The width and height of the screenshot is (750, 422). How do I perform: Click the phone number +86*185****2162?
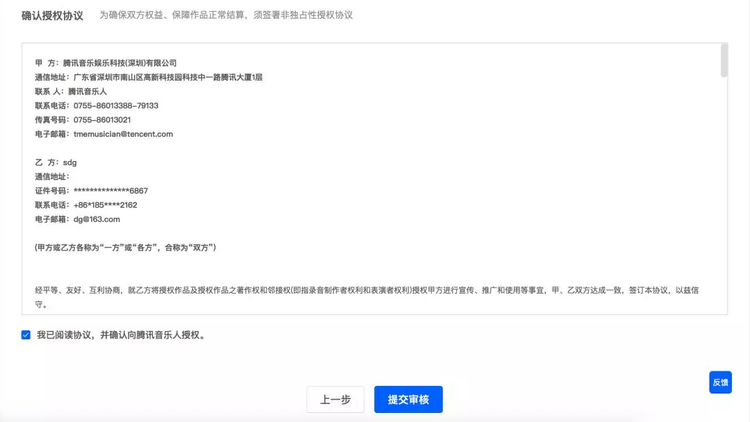tap(105, 205)
